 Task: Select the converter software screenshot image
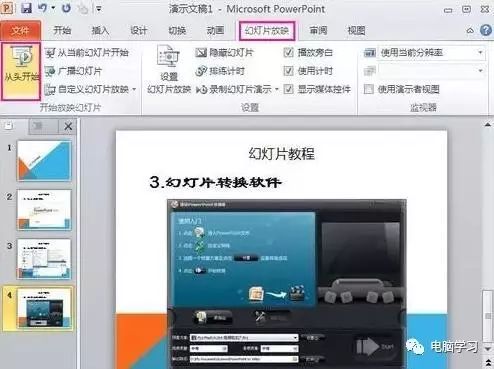(287, 284)
